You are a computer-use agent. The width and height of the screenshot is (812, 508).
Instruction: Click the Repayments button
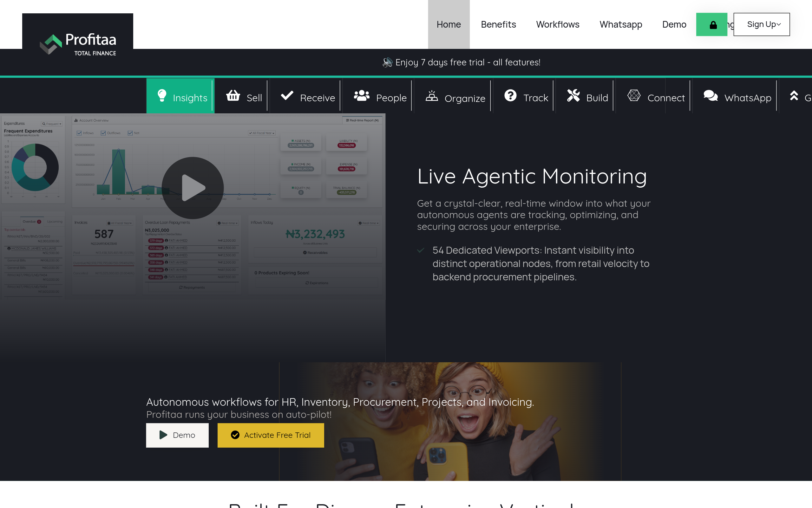click(x=192, y=287)
